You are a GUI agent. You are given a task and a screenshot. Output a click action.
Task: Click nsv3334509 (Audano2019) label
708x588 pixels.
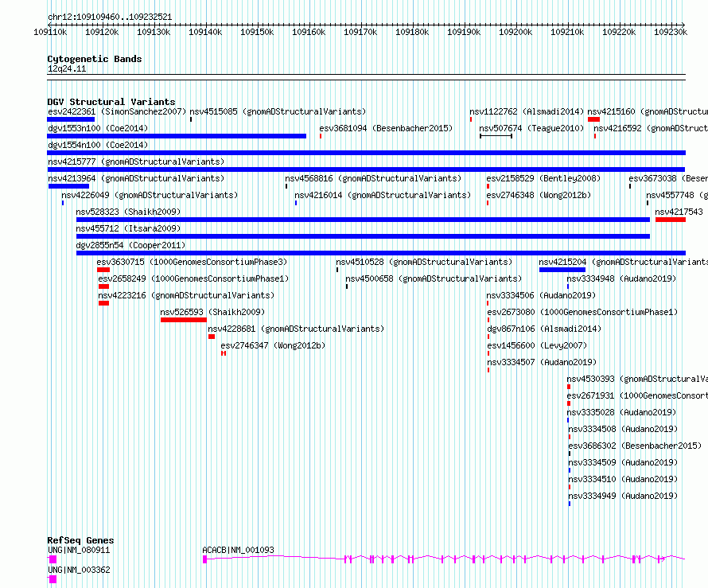pos(623,462)
